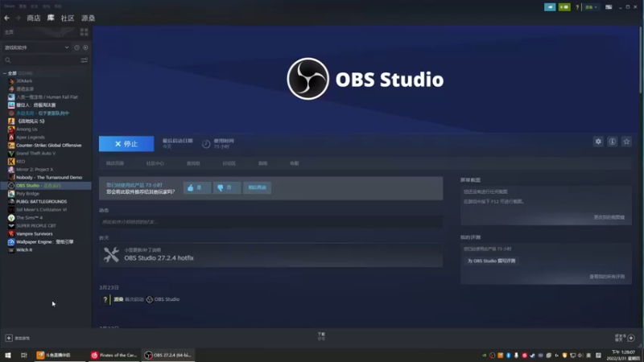Screen dimensions: 644x362
Task: Open friends and chat plus icon
Action: pos(631,338)
